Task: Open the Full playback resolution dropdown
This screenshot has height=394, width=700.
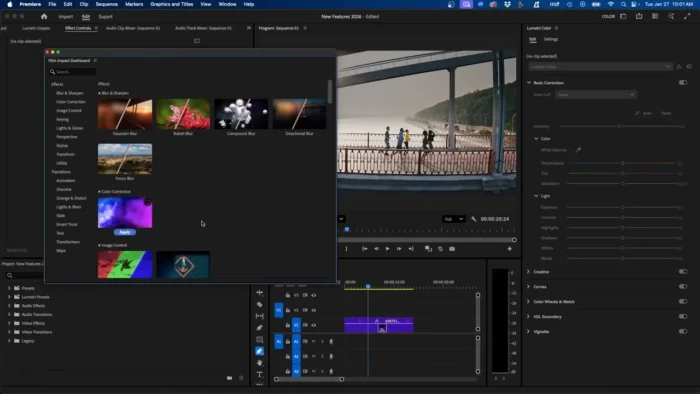Action: (454, 219)
